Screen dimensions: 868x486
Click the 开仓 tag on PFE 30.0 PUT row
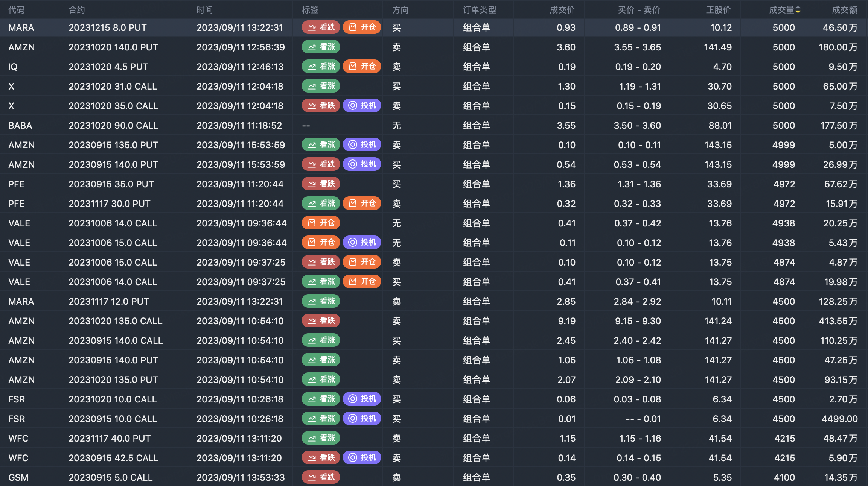point(362,204)
